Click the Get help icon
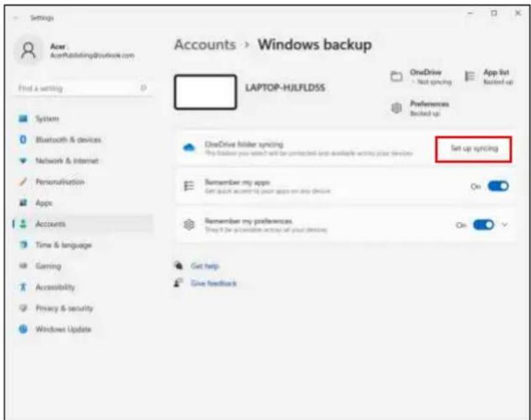 pos(178,265)
